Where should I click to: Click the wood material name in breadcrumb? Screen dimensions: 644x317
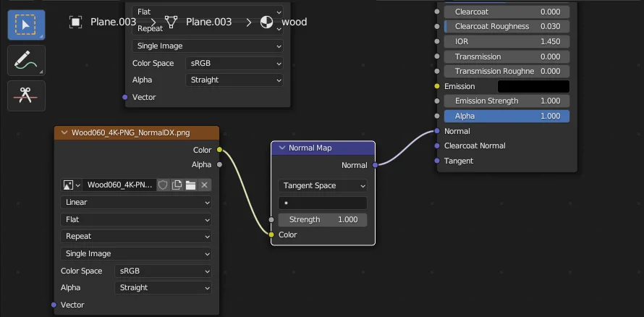(x=294, y=22)
